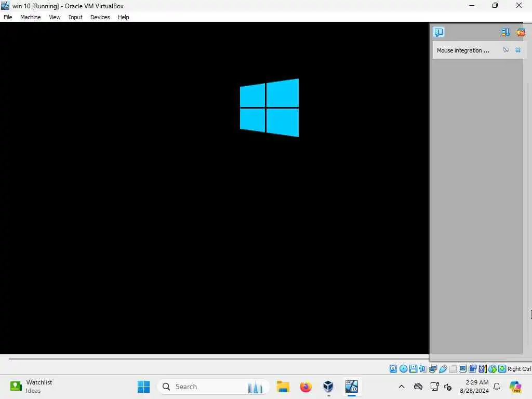Toggle the Notification Center panel icon

(438, 32)
